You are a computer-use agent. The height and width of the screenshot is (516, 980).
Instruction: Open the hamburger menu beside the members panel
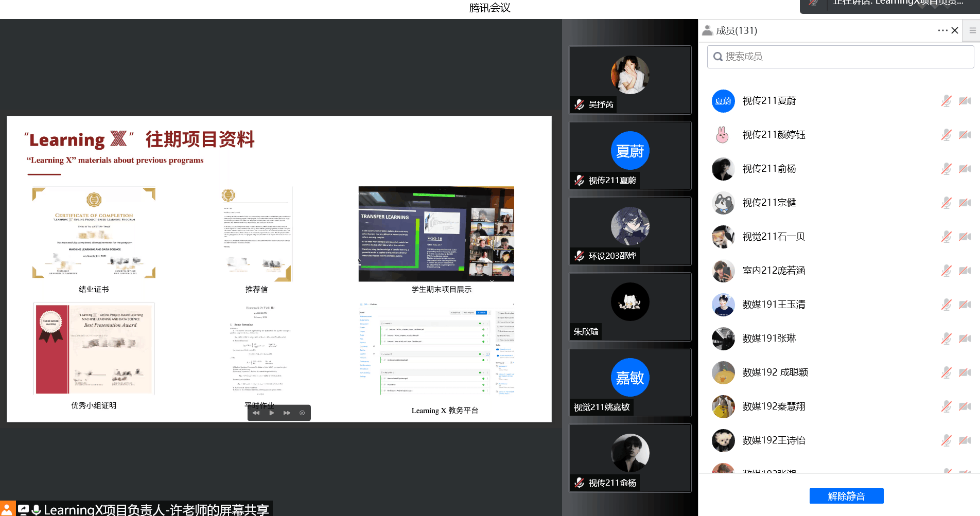pos(972,30)
